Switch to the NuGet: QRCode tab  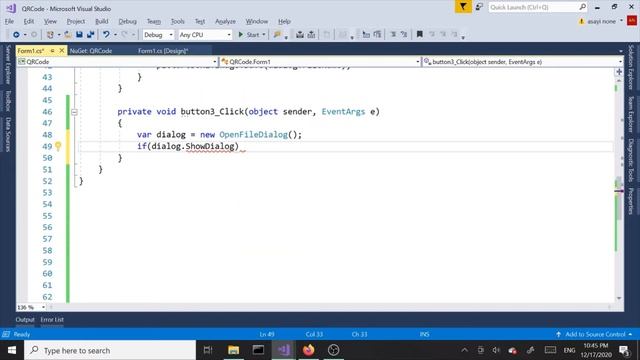click(91, 51)
